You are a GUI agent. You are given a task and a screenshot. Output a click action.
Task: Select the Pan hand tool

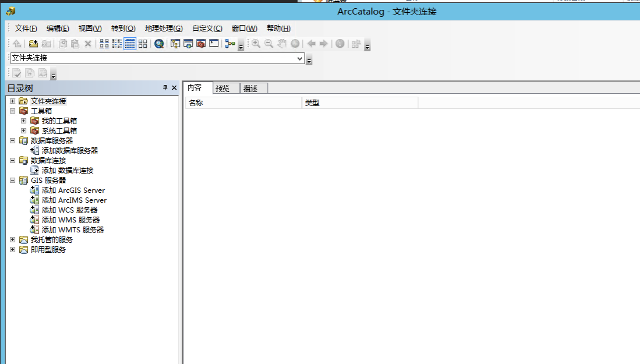pyautogui.click(x=282, y=44)
